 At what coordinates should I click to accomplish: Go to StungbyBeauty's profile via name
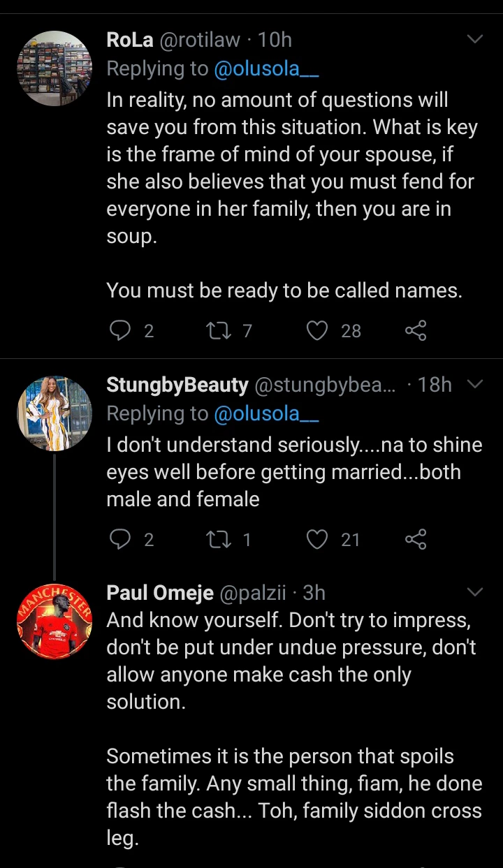[177, 385]
